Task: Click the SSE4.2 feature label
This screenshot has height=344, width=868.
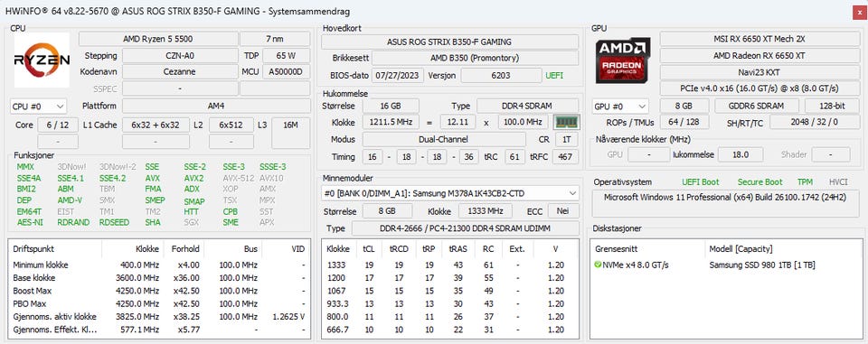Action: coord(112,178)
